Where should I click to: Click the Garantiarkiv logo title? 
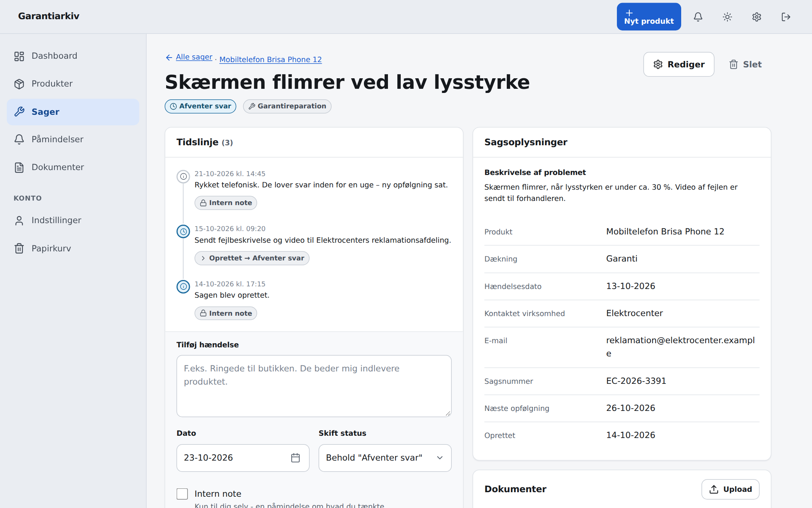pyautogui.click(x=49, y=16)
